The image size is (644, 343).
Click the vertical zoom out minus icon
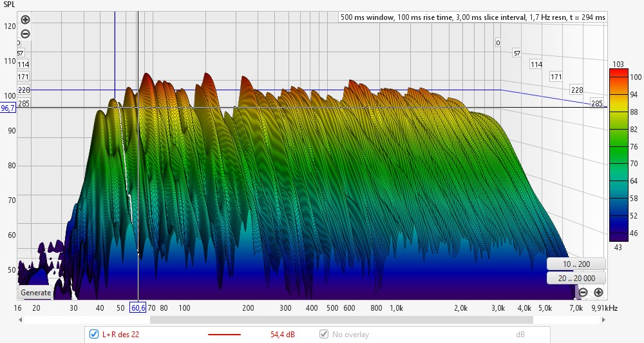(25, 34)
